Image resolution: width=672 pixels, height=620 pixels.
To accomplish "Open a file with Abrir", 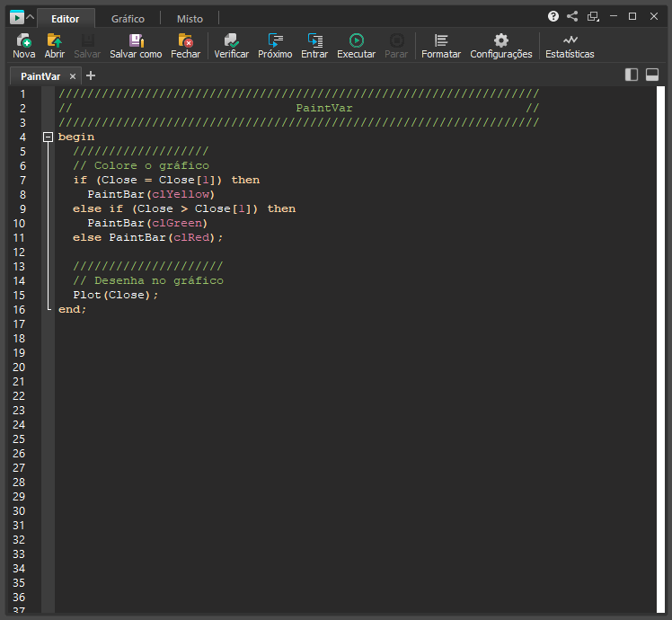I will [55, 40].
